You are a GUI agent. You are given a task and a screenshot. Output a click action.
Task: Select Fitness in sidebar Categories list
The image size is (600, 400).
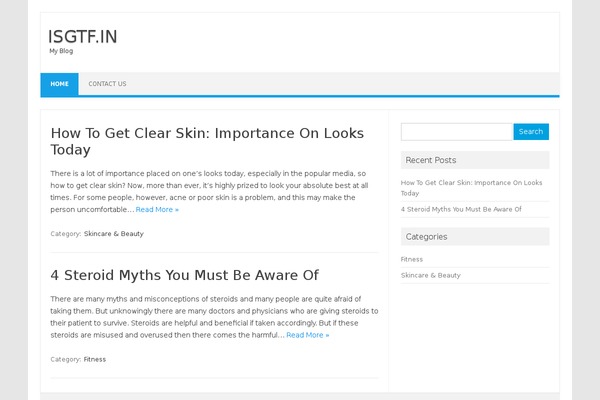point(412,259)
